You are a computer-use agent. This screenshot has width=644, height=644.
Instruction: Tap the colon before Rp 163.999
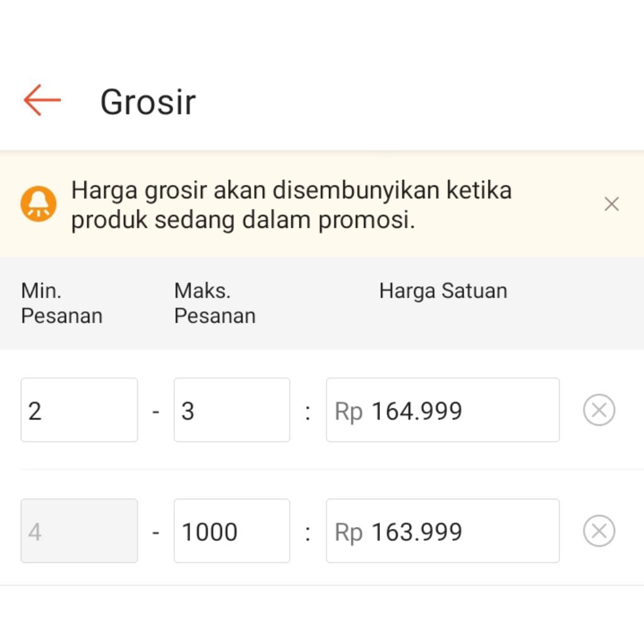[x=308, y=533]
